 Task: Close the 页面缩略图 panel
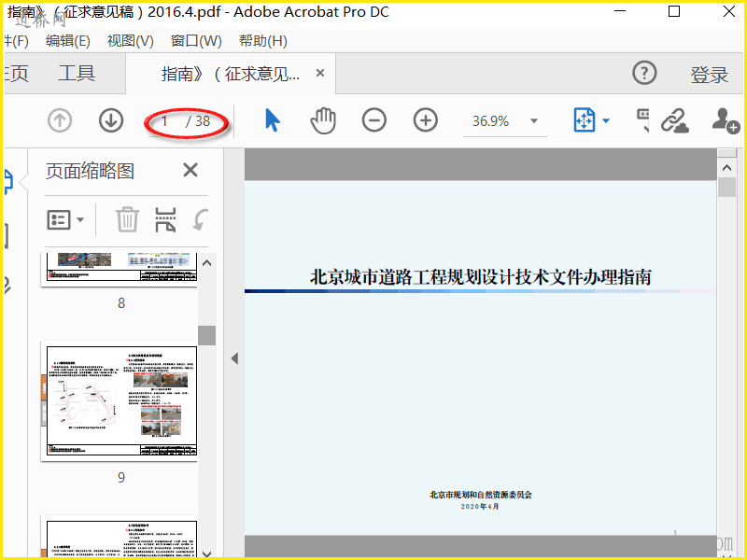(x=190, y=170)
